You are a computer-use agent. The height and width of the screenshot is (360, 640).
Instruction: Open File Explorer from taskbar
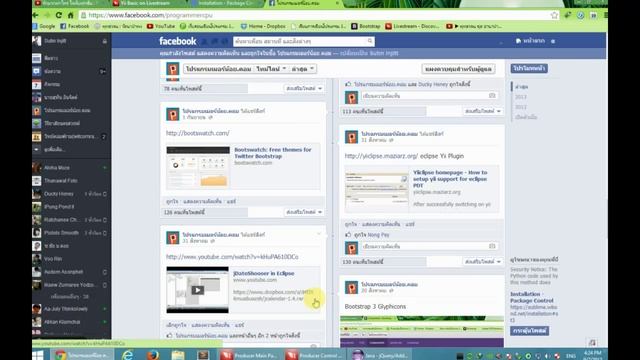pyautogui.click(x=178, y=355)
